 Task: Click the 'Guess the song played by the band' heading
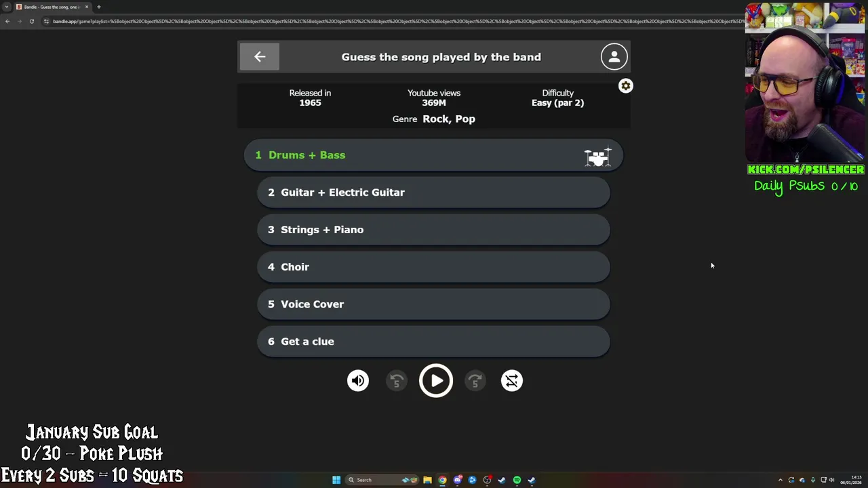pos(441,57)
